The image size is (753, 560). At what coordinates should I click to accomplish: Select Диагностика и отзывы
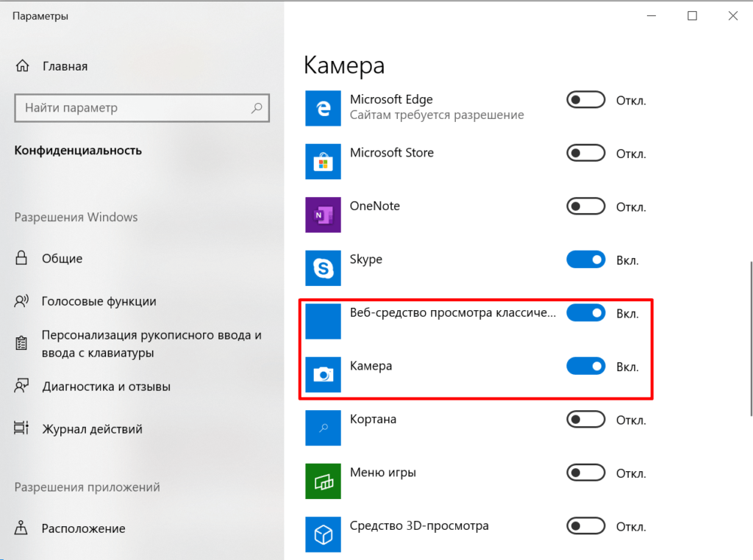coord(106,387)
